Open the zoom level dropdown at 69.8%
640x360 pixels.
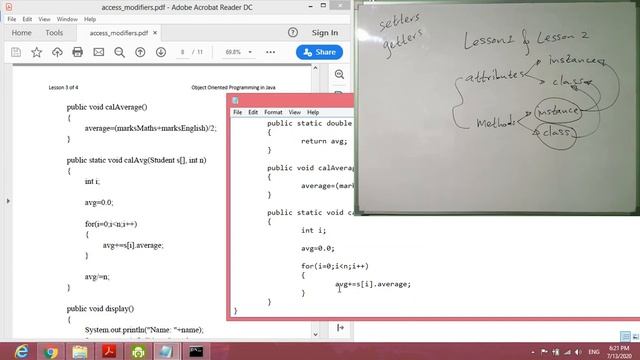click(250, 52)
